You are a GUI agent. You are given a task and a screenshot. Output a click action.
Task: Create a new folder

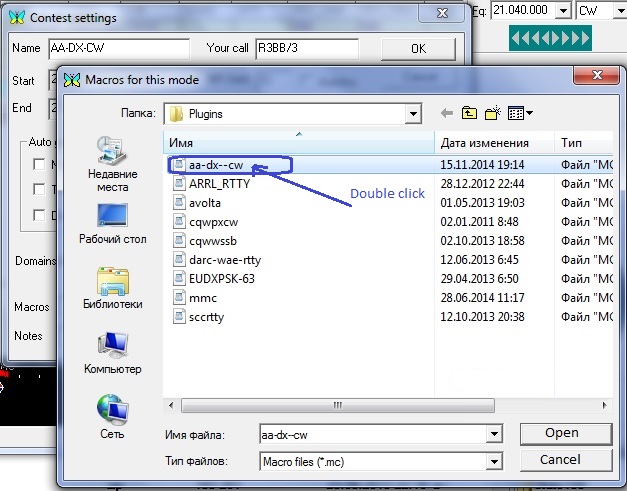click(493, 114)
